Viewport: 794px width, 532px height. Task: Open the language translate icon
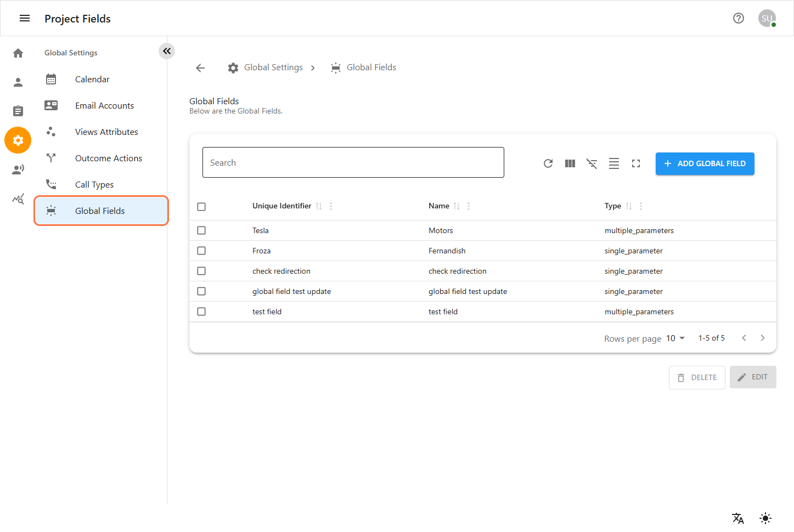pos(737,518)
